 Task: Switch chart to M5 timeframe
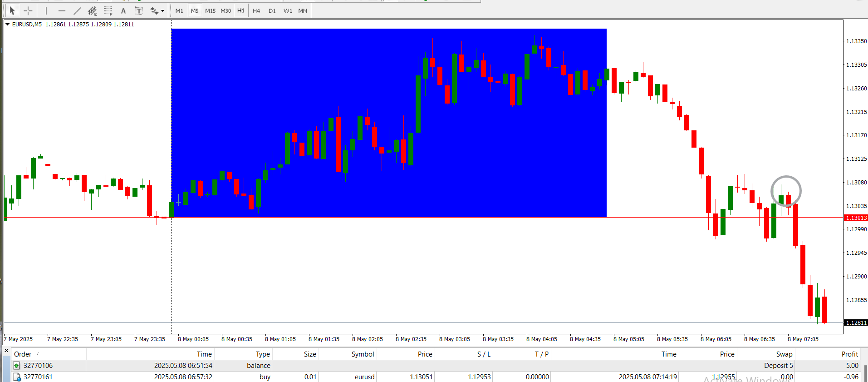(195, 11)
